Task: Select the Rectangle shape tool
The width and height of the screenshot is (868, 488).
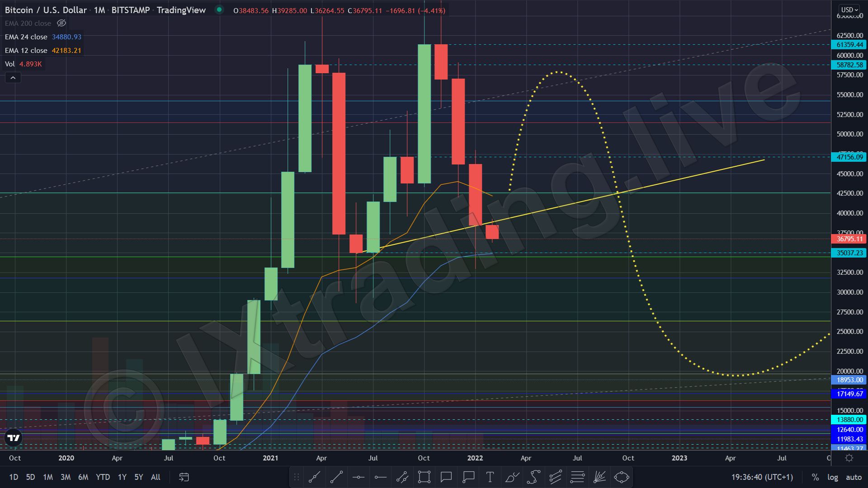Action: click(424, 477)
